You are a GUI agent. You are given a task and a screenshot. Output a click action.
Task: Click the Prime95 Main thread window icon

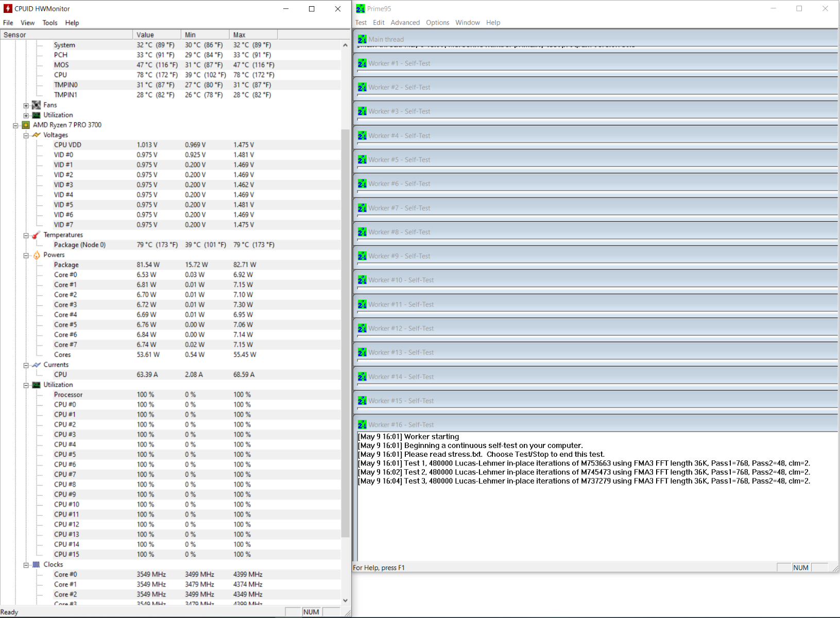362,39
